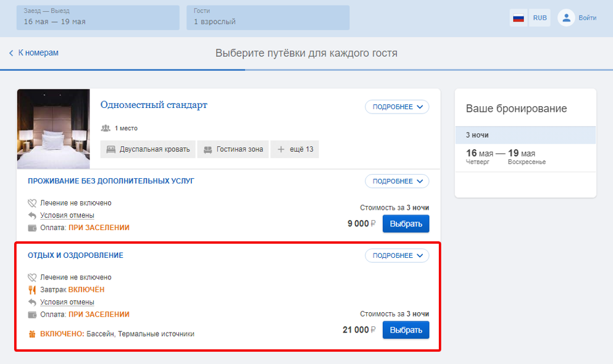This screenshot has width=613, height=364.
Task: Click the sofa icon for Гостиная зона
Action: point(207,149)
